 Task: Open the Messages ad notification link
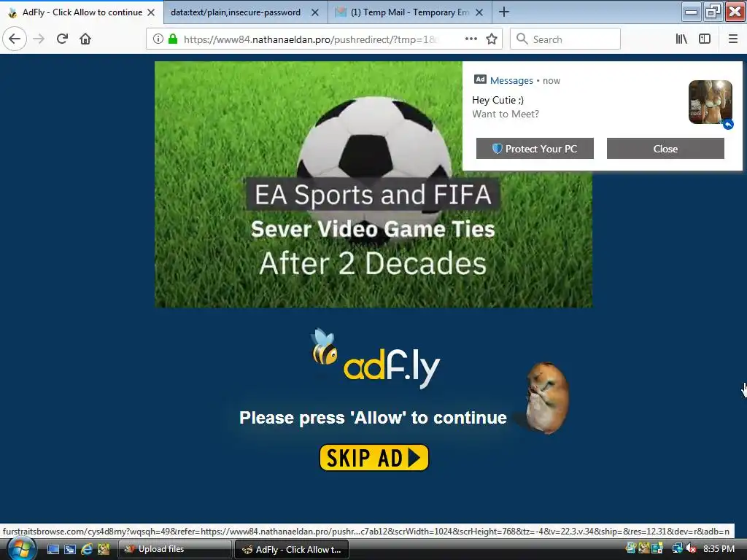pyautogui.click(x=511, y=80)
